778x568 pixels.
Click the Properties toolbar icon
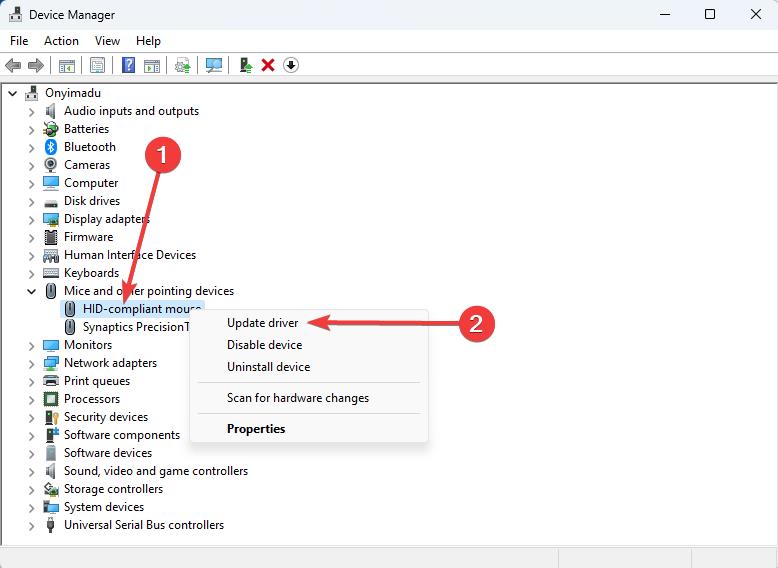point(97,65)
